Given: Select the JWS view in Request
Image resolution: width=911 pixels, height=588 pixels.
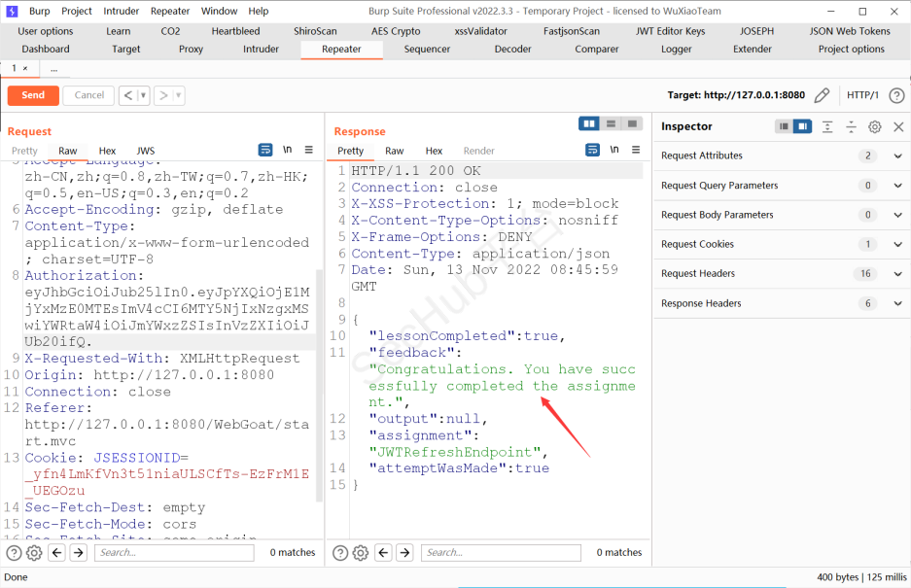Looking at the screenshot, I should (145, 151).
